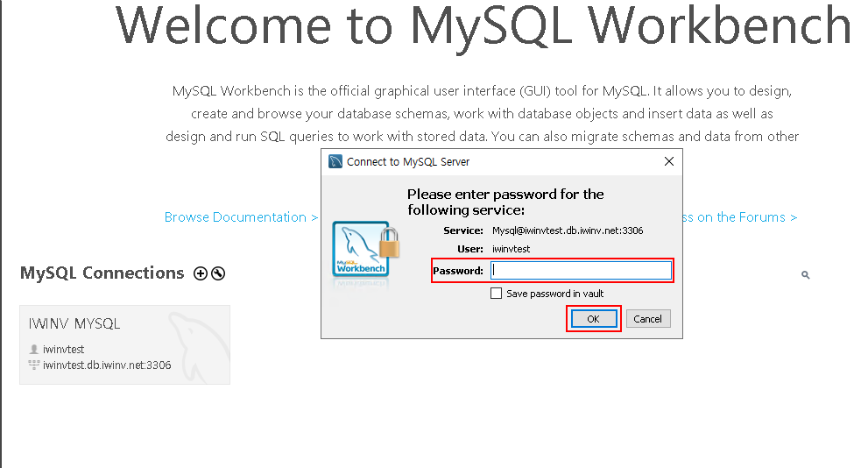
Task: Click the MySQL Connections heading
Action: click(102, 273)
